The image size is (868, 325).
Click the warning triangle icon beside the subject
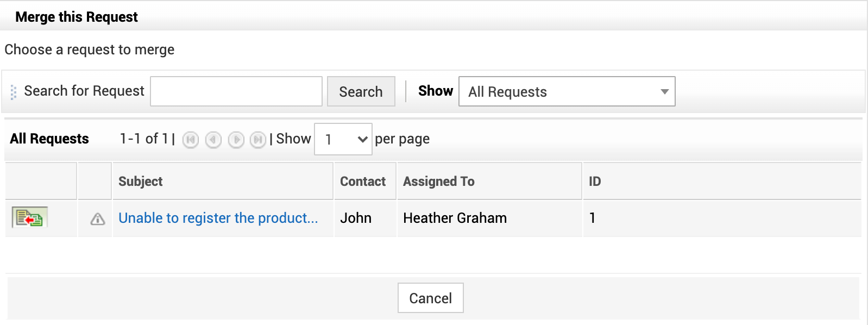98,219
